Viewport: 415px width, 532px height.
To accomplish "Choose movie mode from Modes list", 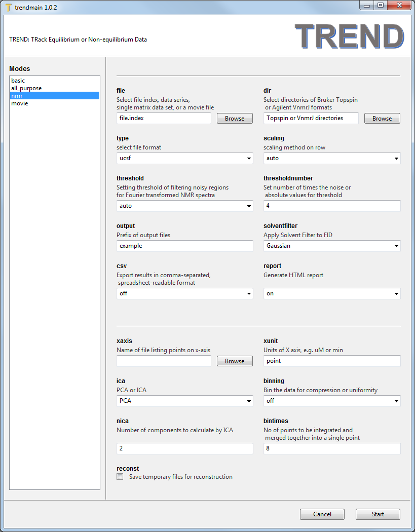I will tap(20, 103).
